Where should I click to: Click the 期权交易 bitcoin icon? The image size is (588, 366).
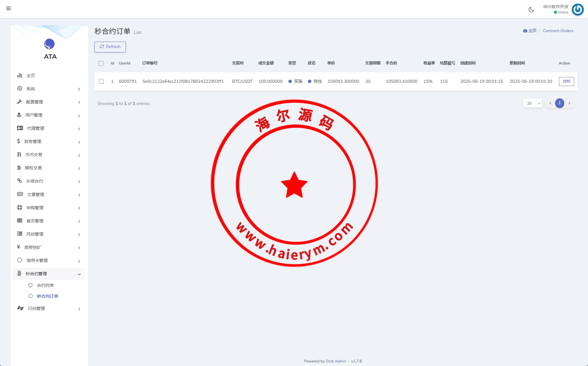coord(19,168)
